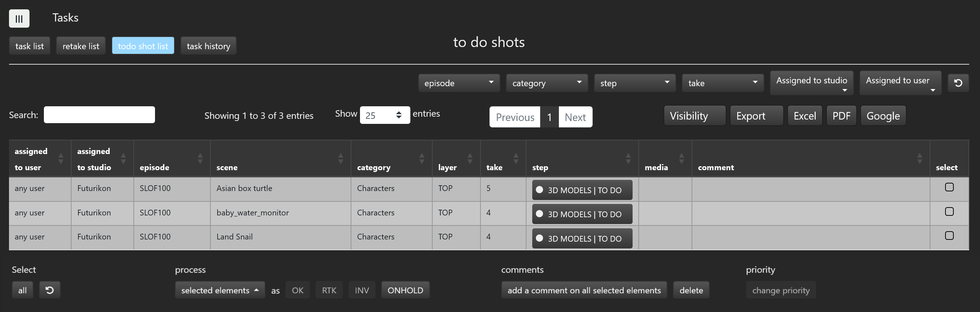This screenshot has height=312, width=980.
Task: Open the sidebar menu icon beside Tasks
Action: [x=19, y=19]
